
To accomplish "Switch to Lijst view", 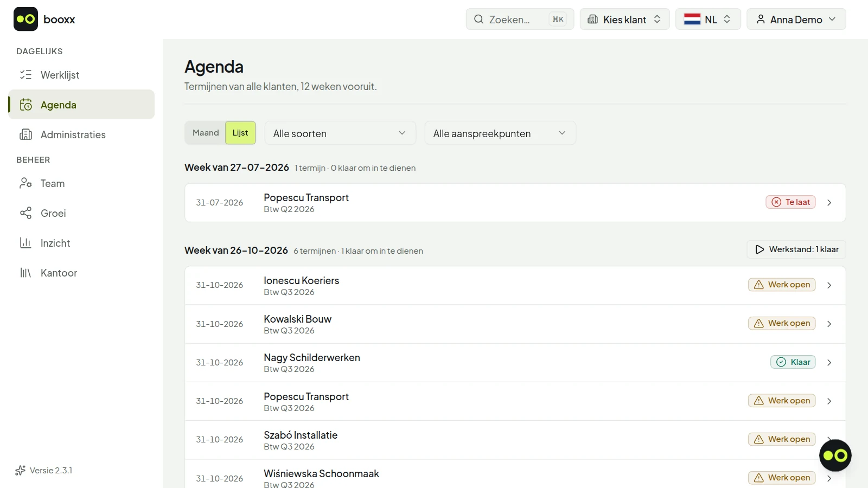I will (x=240, y=133).
